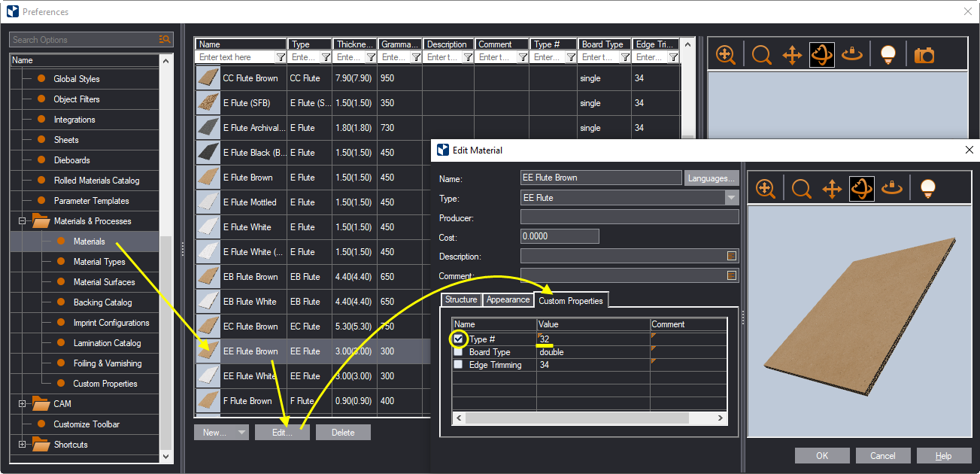Open the Description field expand icon
The width and height of the screenshot is (980, 474).
[732, 257]
